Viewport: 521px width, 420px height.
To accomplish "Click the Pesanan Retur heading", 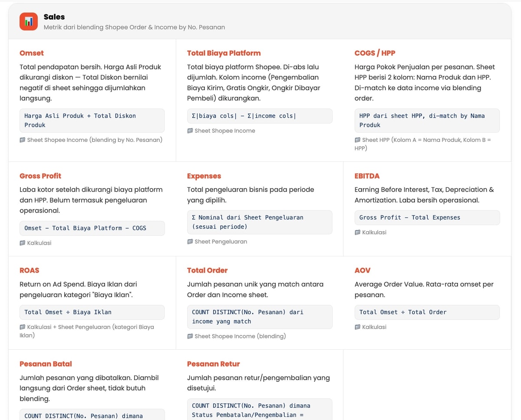I will pyautogui.click(x=213, y=364).
